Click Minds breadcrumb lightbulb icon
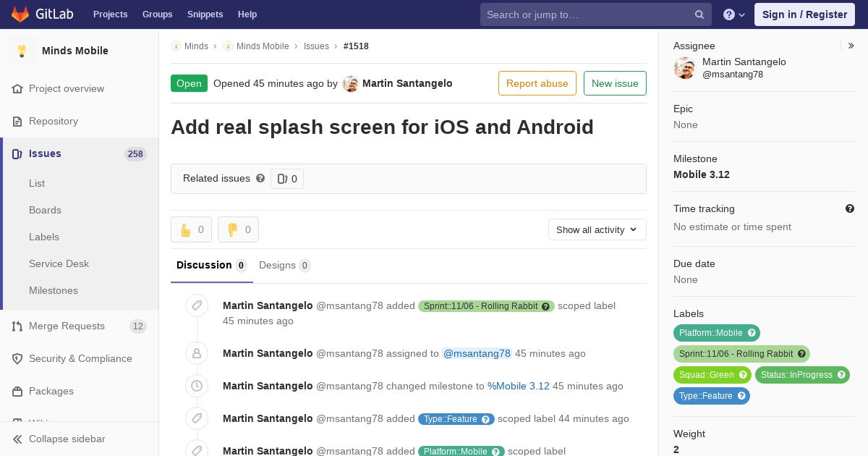This screenshot has height=456, width=868. point(176,46)
